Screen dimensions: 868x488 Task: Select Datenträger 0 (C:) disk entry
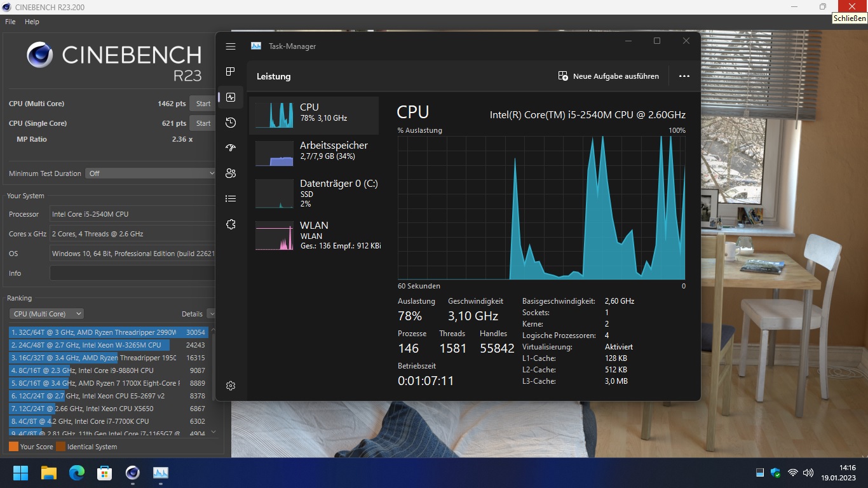tap(314, 193)
